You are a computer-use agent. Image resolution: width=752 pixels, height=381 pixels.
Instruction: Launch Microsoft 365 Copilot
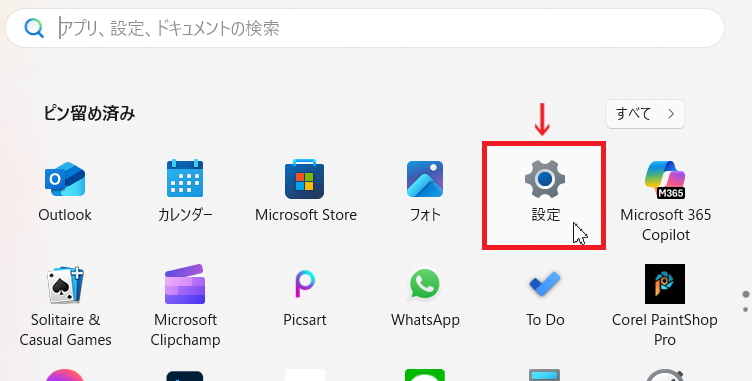(x=665, y=202)
